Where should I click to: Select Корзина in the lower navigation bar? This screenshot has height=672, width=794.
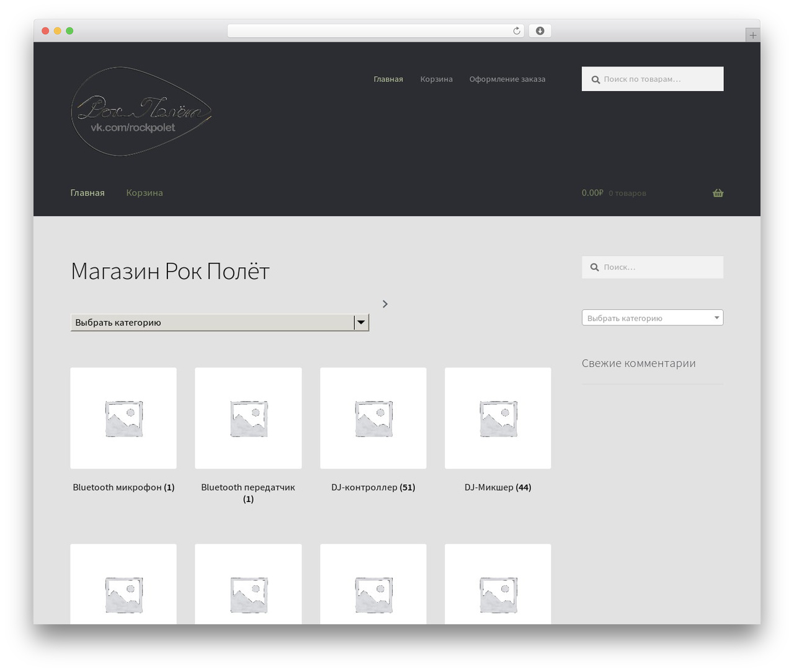145,193
